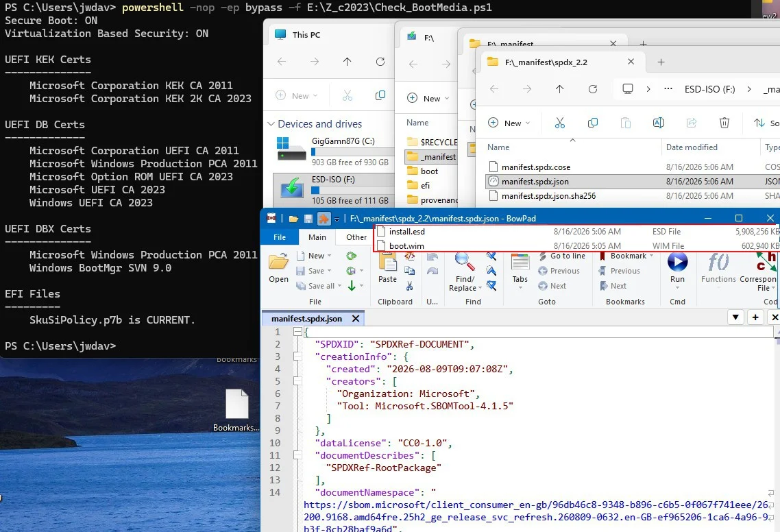Click the monitor PC icon in spdx_2.2 address bar
The width and height of the screenshot is (780, 532).
click(x=628, y=89)
